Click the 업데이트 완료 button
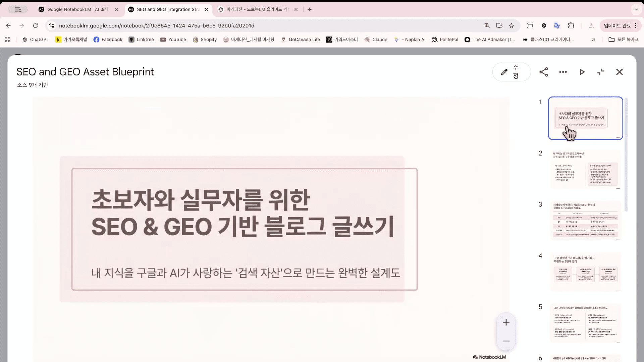Viewport: 644px width, 362px height. coord(617,26)
